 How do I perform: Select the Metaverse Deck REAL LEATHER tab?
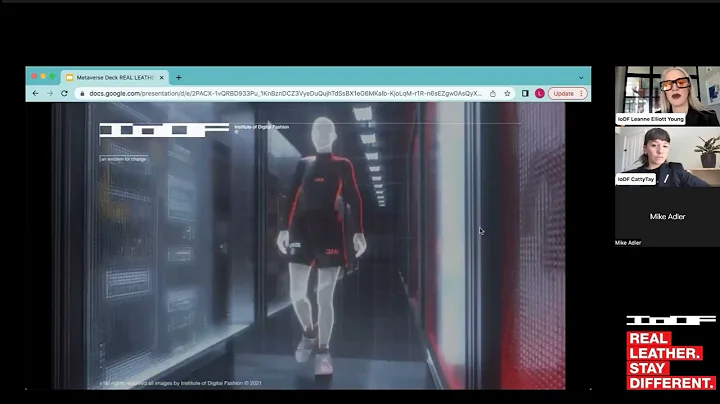pos(115,78)
